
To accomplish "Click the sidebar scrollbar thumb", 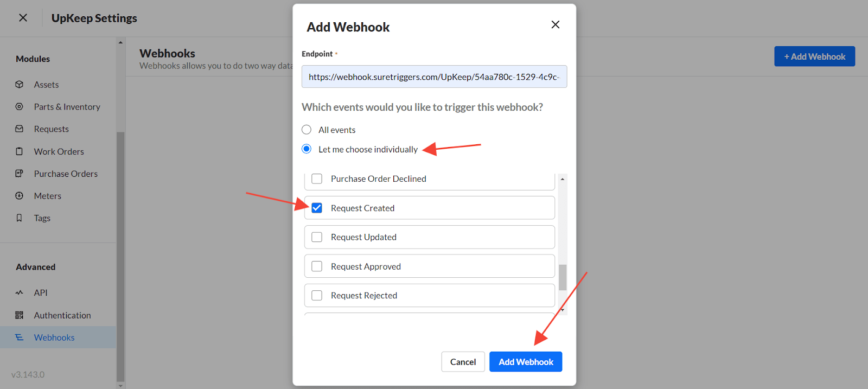I will pyautogui.click(x=120, y=257).
